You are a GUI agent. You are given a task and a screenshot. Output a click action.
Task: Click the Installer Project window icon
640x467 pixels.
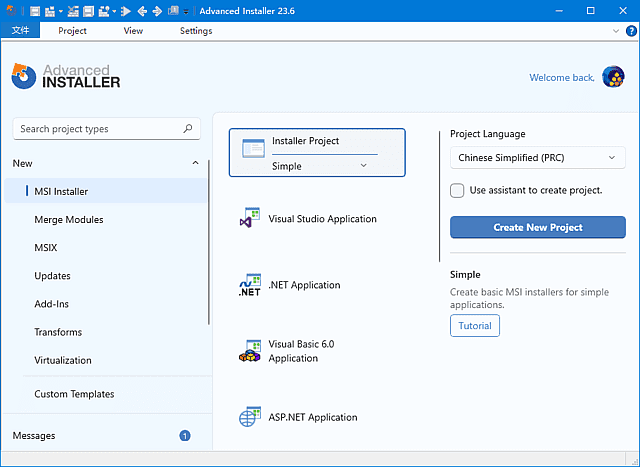pos(253,147)
